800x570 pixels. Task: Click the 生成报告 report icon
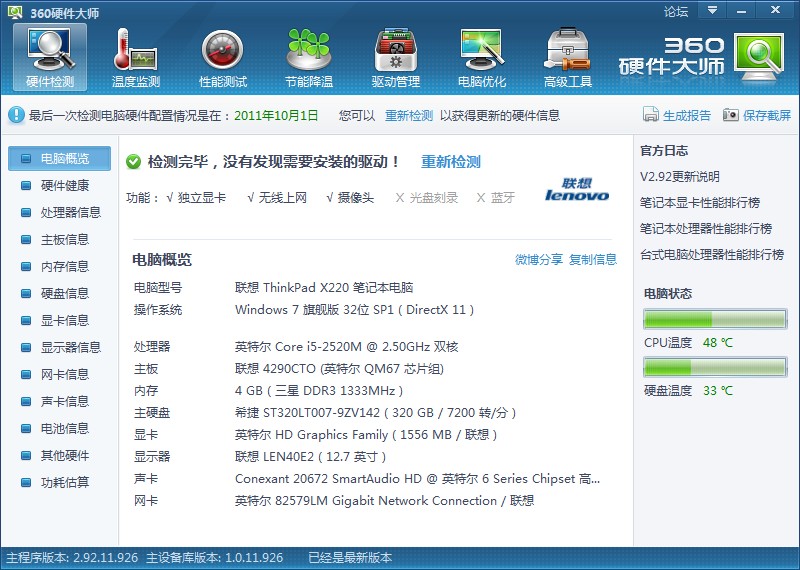point(651,115)
